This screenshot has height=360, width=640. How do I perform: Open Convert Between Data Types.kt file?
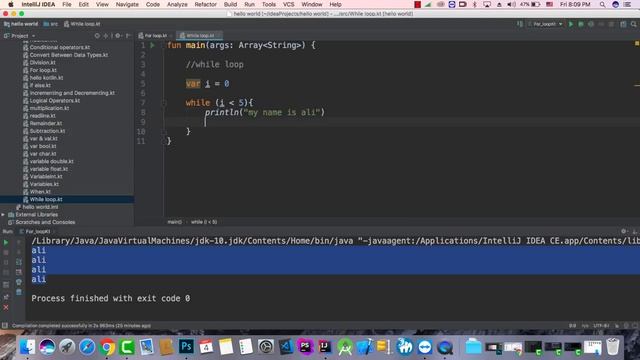(x=69, y=55)
